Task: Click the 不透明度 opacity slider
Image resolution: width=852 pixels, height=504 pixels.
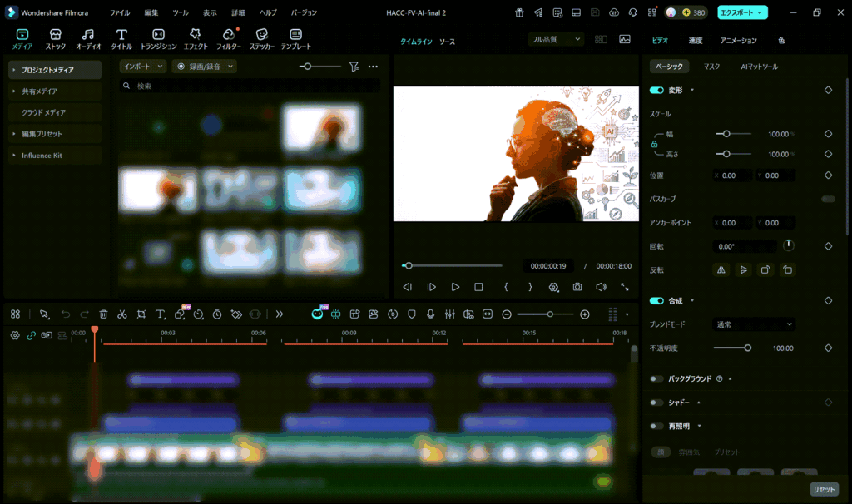Action: point(731,348)
